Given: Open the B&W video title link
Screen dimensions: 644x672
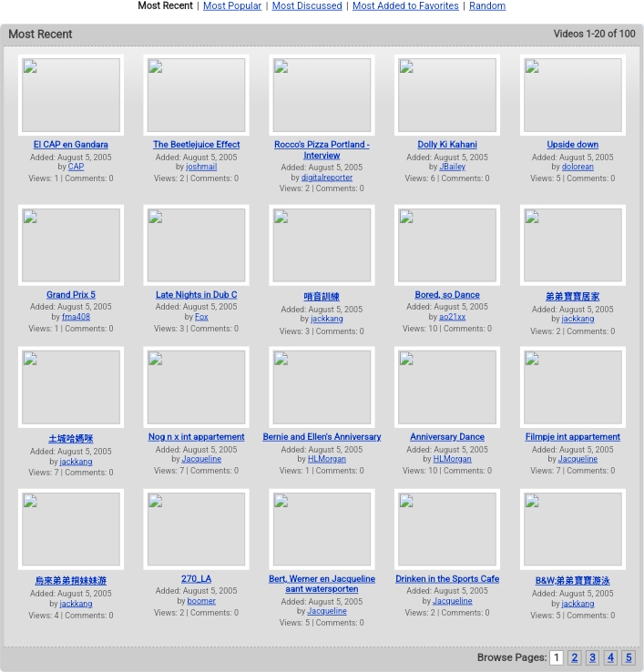Looking at the screenshot, I should (573, 581).
